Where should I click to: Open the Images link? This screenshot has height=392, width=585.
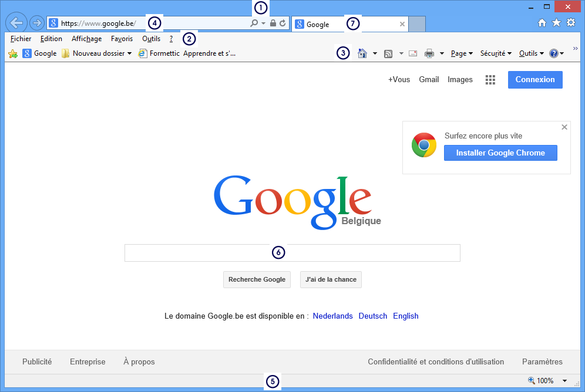pyautogui.click(x=460, y=79)
